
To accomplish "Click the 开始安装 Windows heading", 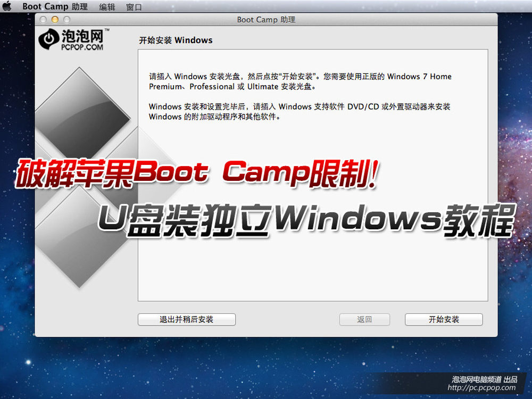I will (176, 40).
